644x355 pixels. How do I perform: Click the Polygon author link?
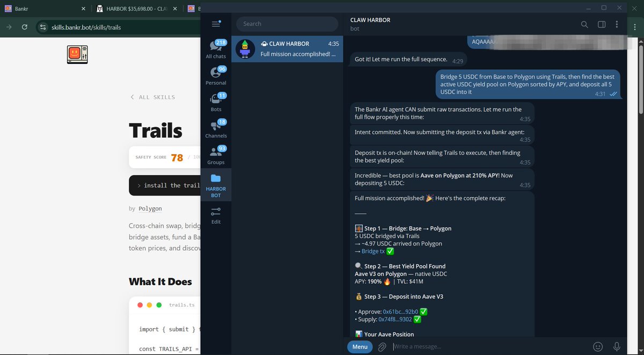coord(150,208)
